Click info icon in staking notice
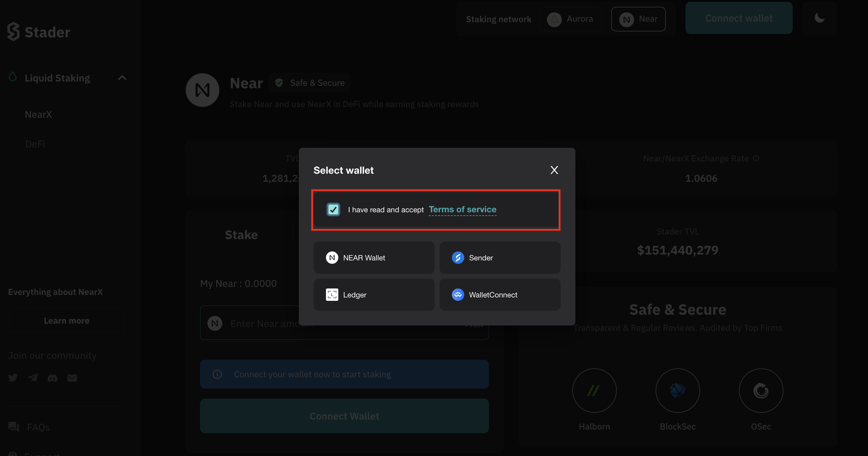 click(217, 374)
